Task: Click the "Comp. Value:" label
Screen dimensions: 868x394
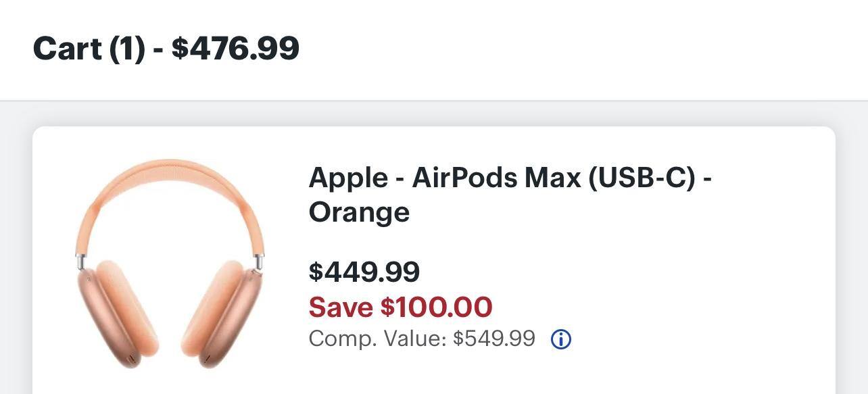Action: point(377,339)
